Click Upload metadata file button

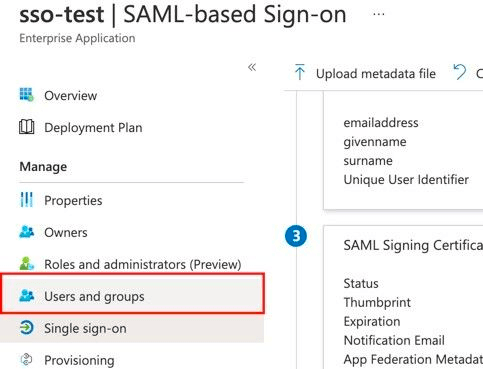365,73
